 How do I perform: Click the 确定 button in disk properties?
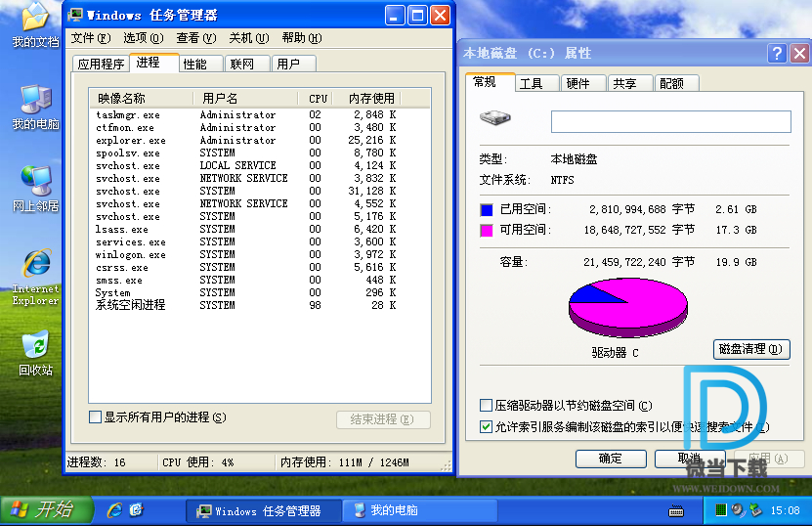(611, 459)
